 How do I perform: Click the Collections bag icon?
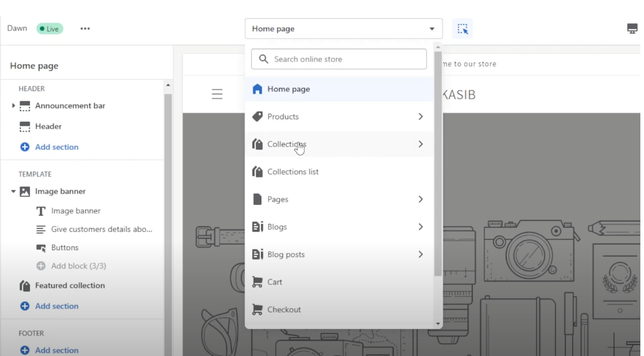tap(257, 144)
